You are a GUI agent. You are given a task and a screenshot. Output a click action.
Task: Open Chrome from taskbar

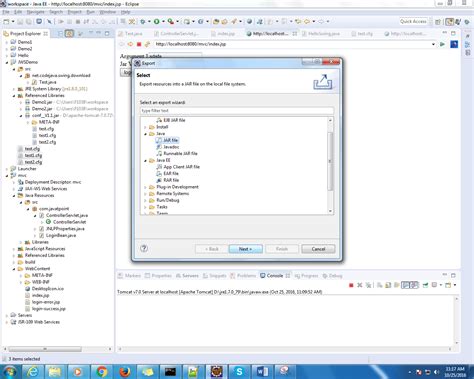tap(102, 372)
